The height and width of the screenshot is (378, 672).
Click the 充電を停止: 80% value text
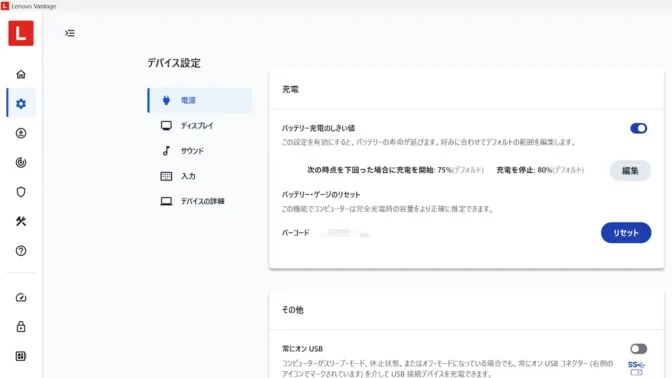[x=540, y=170]
